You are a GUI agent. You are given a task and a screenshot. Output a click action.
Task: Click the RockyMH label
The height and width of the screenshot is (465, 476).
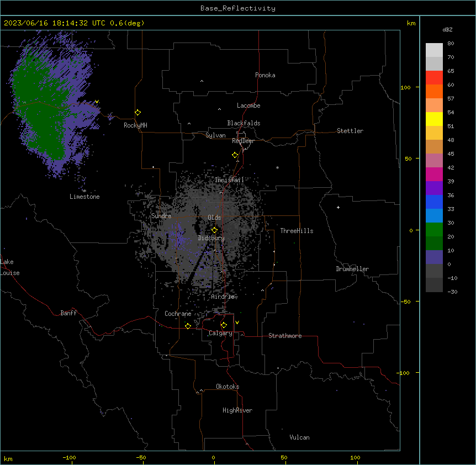click(x=135, y=125)
